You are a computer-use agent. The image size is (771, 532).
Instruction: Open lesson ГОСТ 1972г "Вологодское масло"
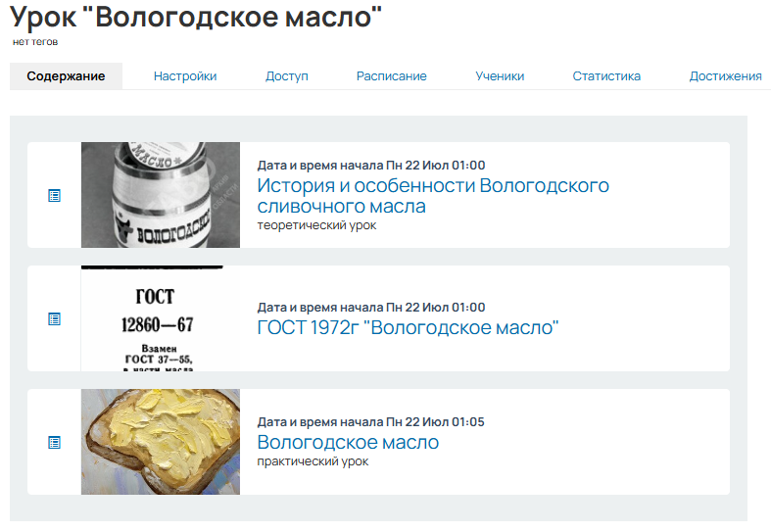click(x=408, y=327)
